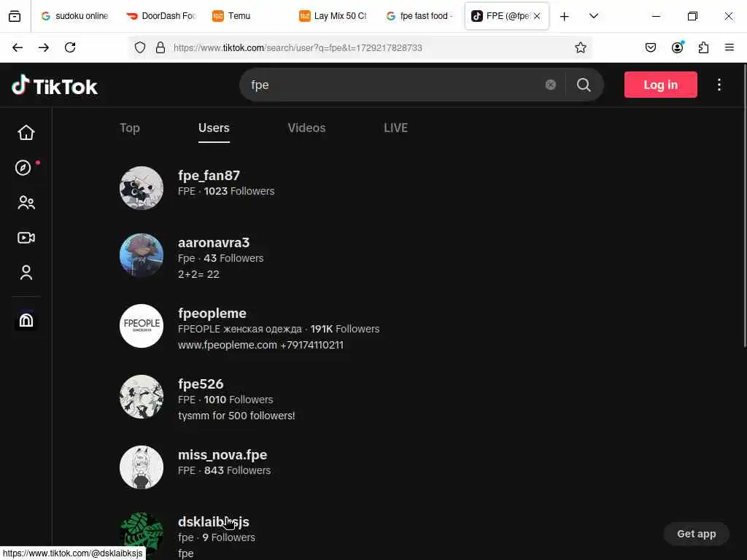The height and width of the screenshot is (560, 747).
Task: Open the fpe526 profile link
Action: [x=201, y=384]
